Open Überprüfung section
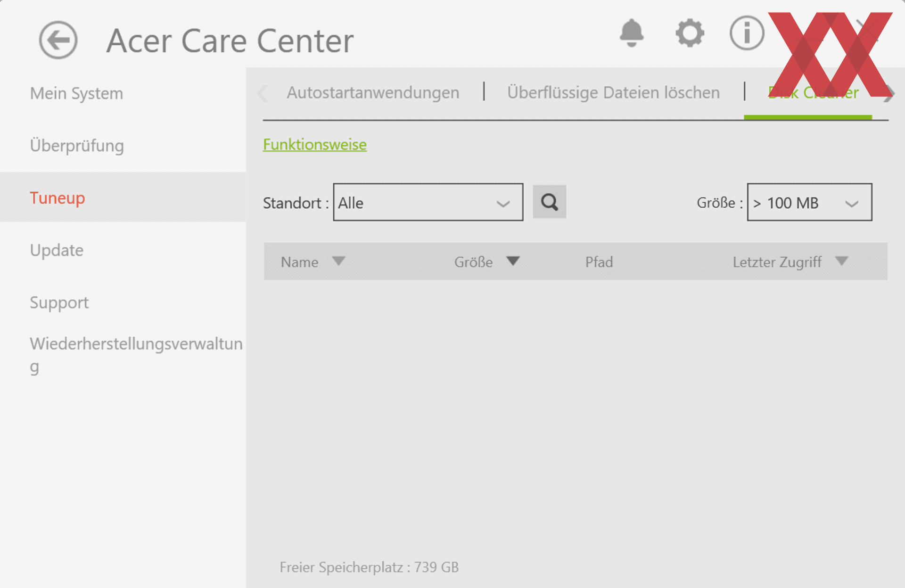Screen dimensions: 905x588 77,146
